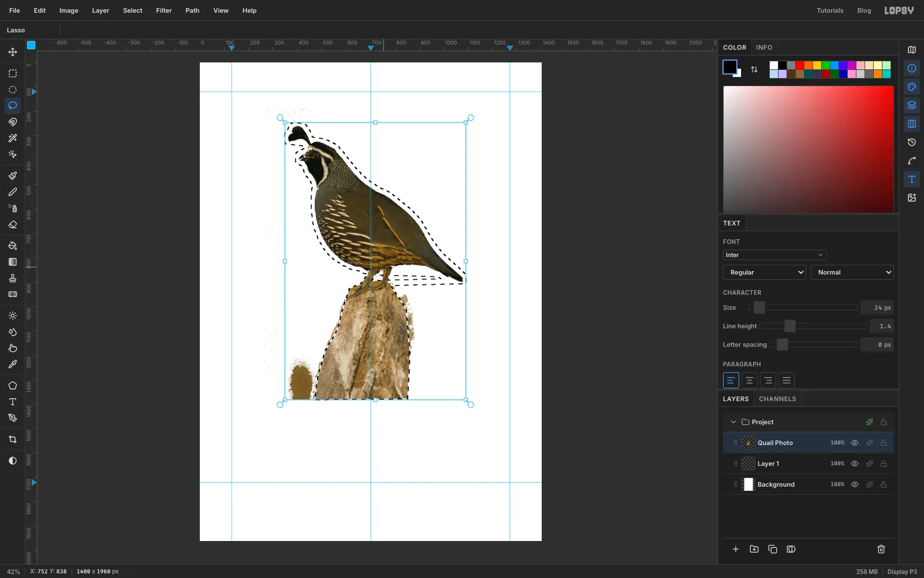Pick the Eyedropper tool

(x=13, y=364)
